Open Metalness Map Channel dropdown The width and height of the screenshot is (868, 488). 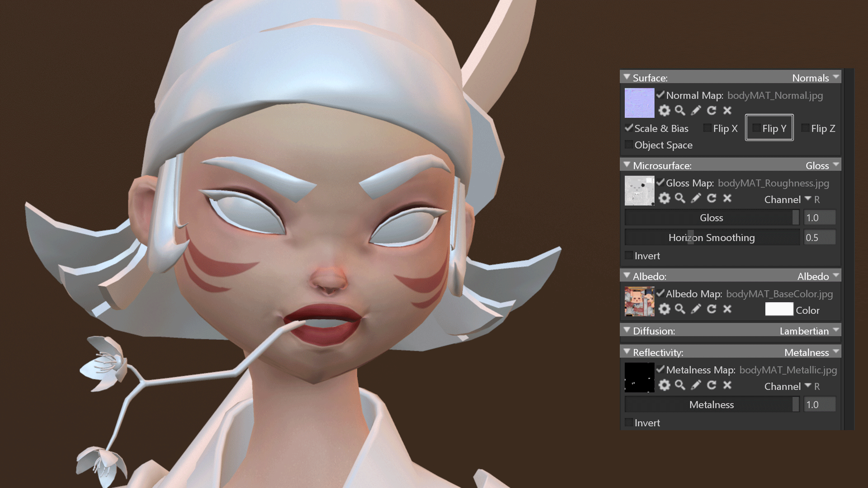(x=792, y=386)
